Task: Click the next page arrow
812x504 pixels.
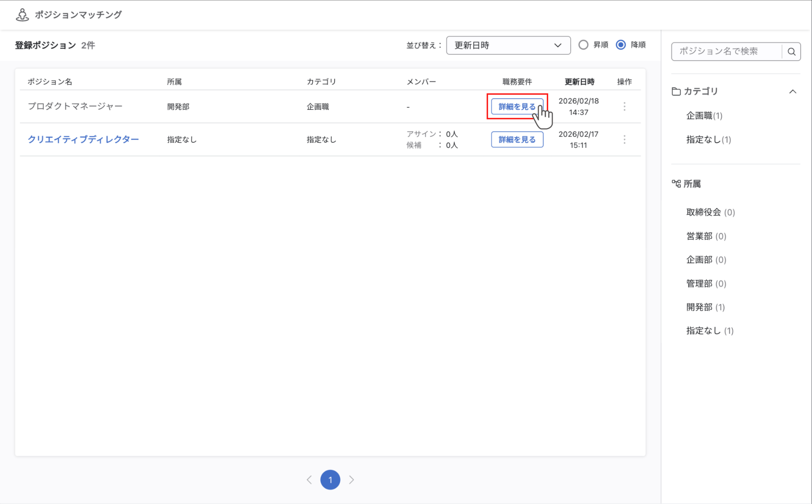Action: coord(351,480)
